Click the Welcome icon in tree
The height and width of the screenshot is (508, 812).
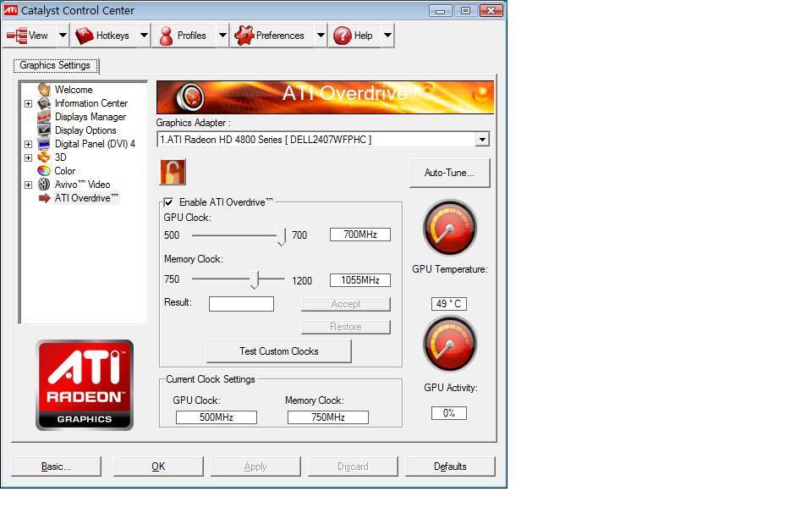(44, 90)
